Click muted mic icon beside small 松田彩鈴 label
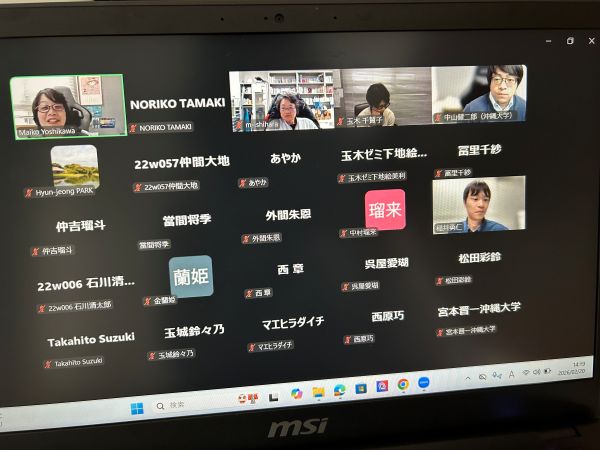 coord(439,281)
